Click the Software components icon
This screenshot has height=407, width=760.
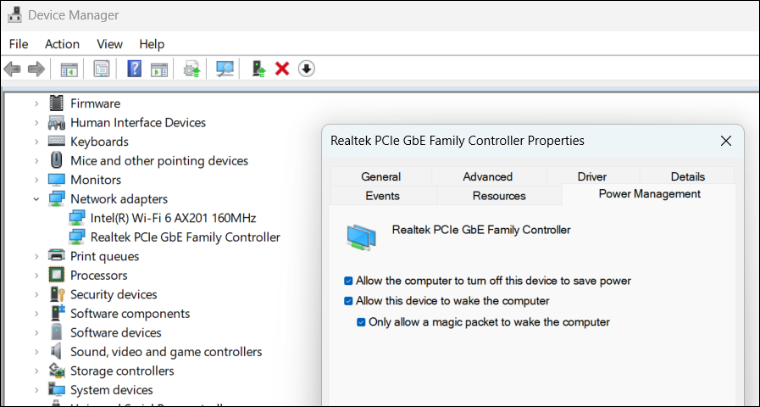coord(57,313)
